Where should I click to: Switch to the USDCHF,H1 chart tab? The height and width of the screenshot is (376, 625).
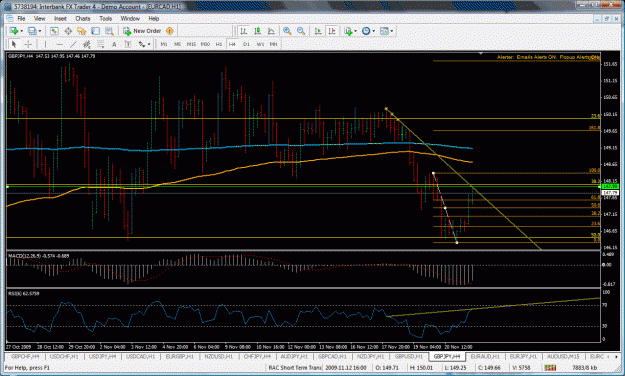pos(64,356)
